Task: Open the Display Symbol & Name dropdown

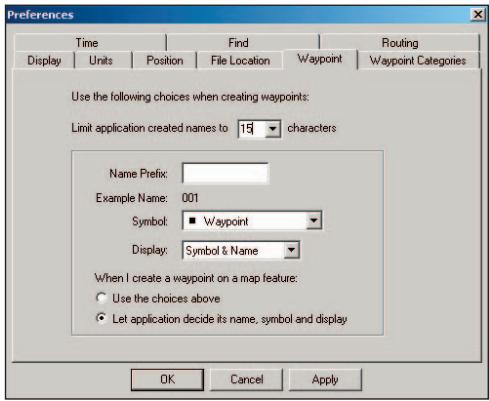Action: point(291,250)
